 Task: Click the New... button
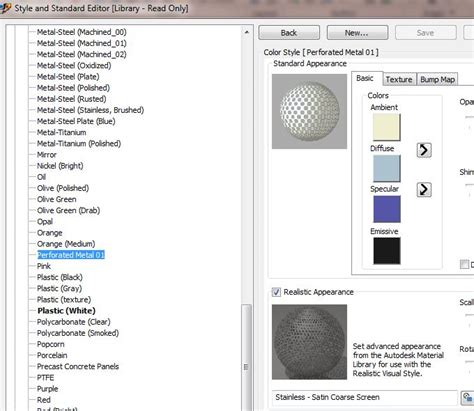click(x=357, y=33)
